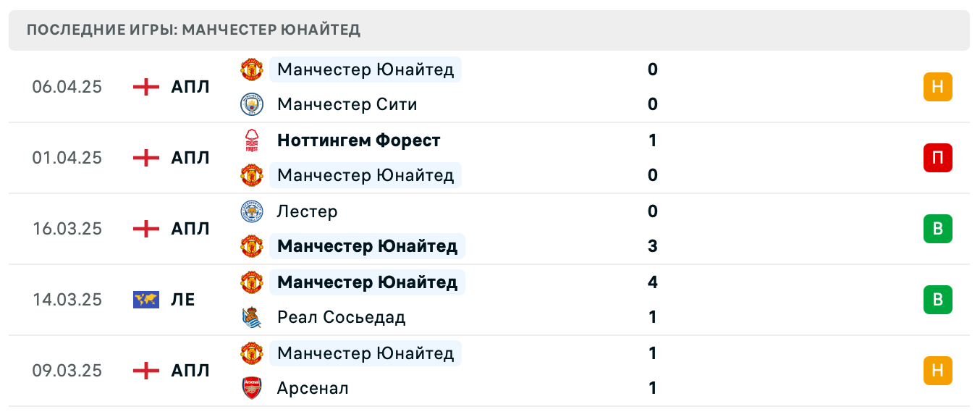Click the Real Sociedad club crest
Viewport: 980px width, 417px height.
[251, 317]
